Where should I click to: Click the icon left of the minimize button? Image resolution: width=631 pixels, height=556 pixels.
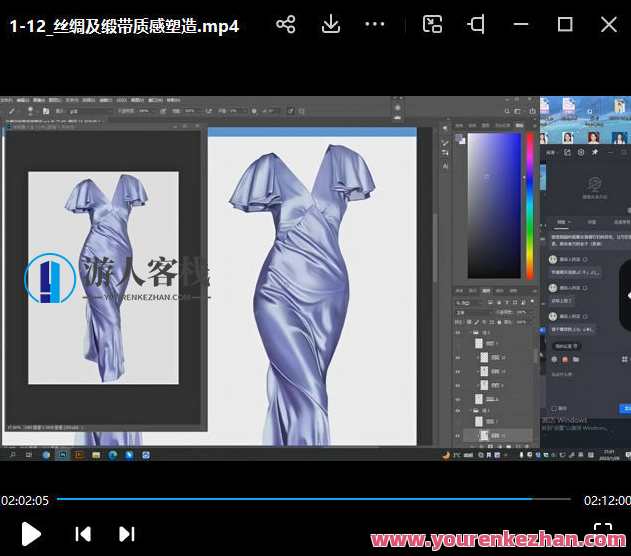tap(476, 24)
